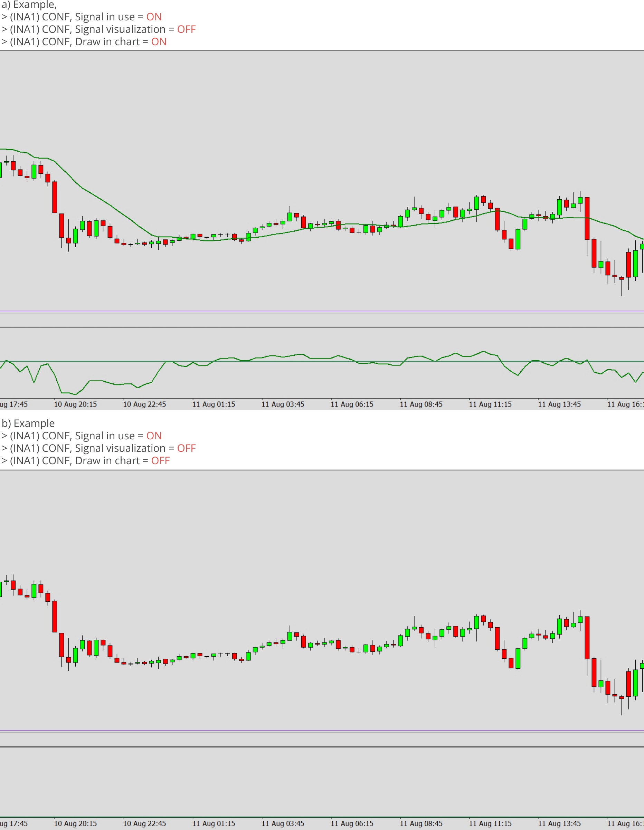Select the purple horizontal line in example a chart

322,311
